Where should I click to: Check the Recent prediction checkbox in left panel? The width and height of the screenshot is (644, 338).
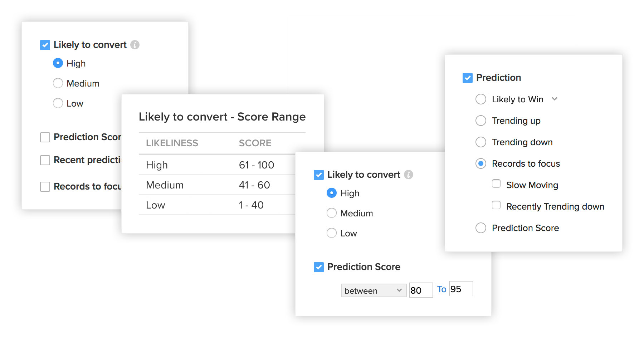click(x=45, y=160)
